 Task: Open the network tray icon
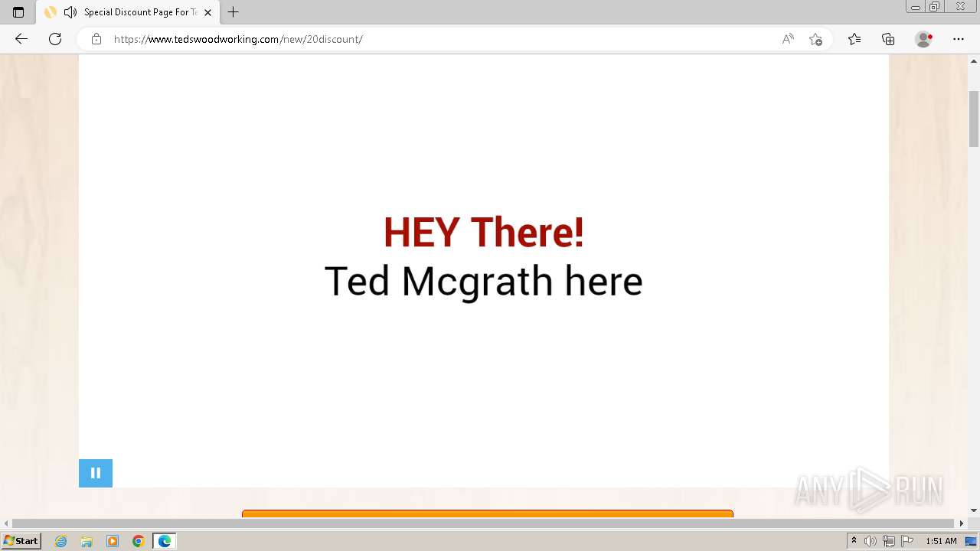(x=889, y=541)
